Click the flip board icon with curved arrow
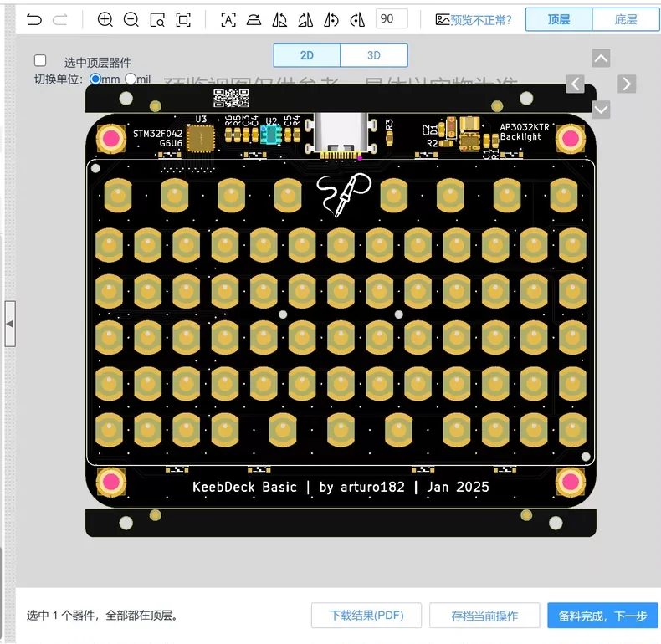 (x=254, y=19)
